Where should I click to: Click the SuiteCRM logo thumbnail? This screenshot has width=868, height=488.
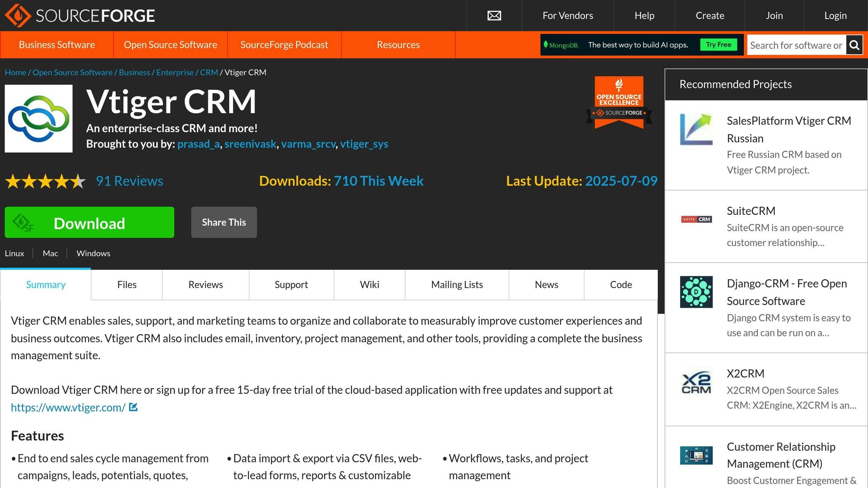[x=696, y=219]
